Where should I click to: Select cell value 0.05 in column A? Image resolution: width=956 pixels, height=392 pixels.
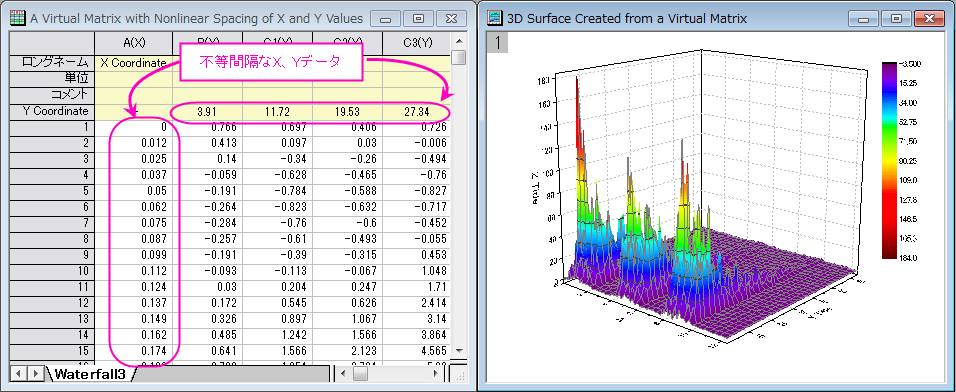pyautogui.click(x=134, y=191)
